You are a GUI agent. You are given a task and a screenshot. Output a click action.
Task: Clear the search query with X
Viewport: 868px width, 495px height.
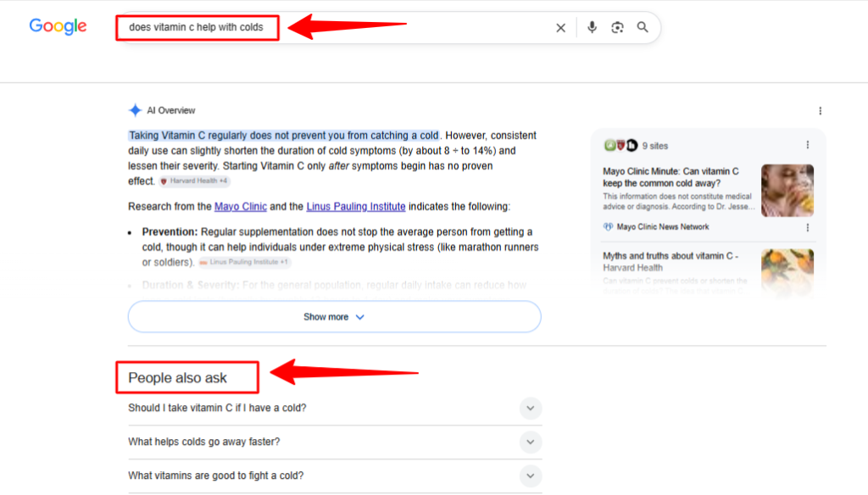click(x=561, y=28)
